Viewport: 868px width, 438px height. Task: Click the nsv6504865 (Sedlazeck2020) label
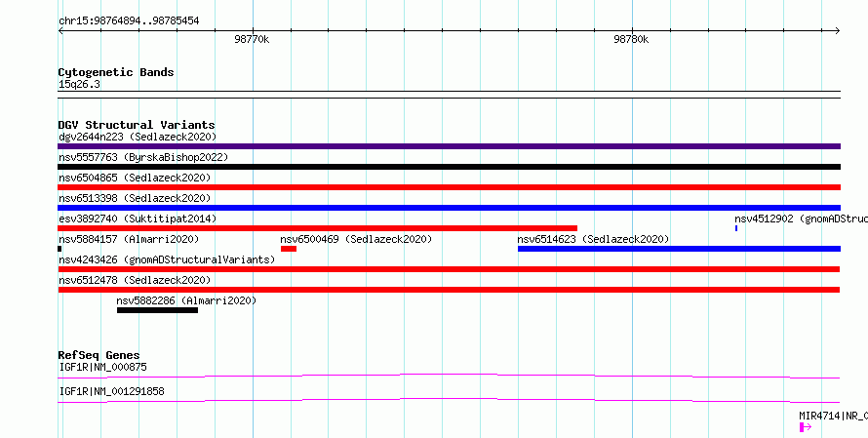click(x=135, y=178)
